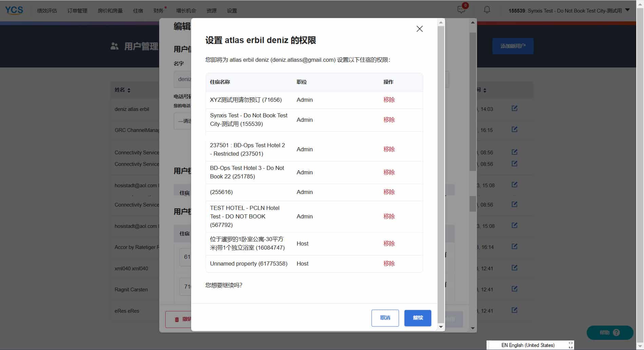Open the 房价和房量 menu

[110, 11]
